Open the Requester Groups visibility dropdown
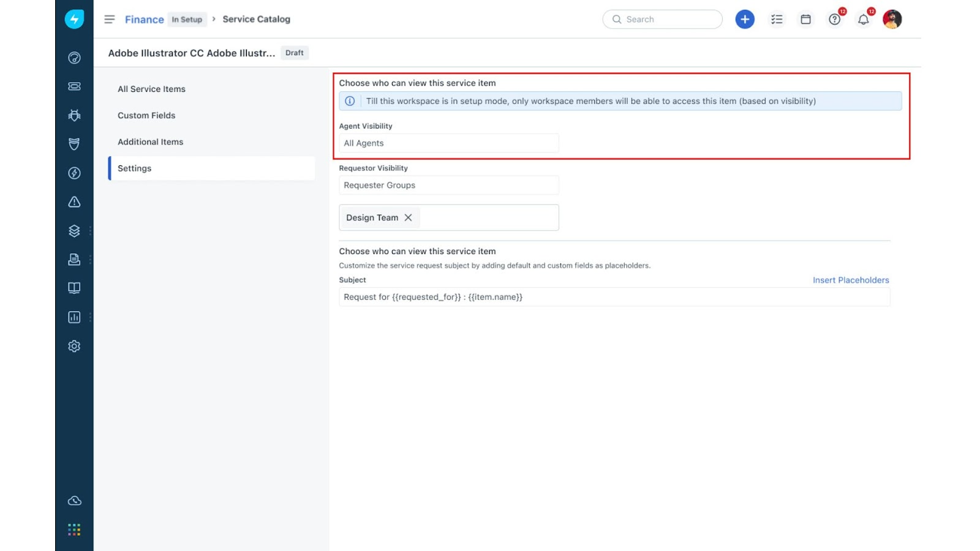This screenshot has width=980, height=551. pos(449,186)
